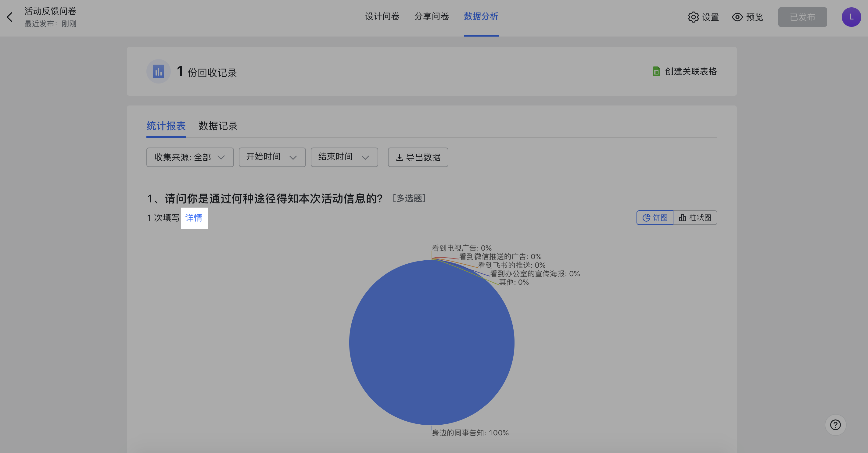
Task: Click the 多选题 tag
Action: coord(409,198)
